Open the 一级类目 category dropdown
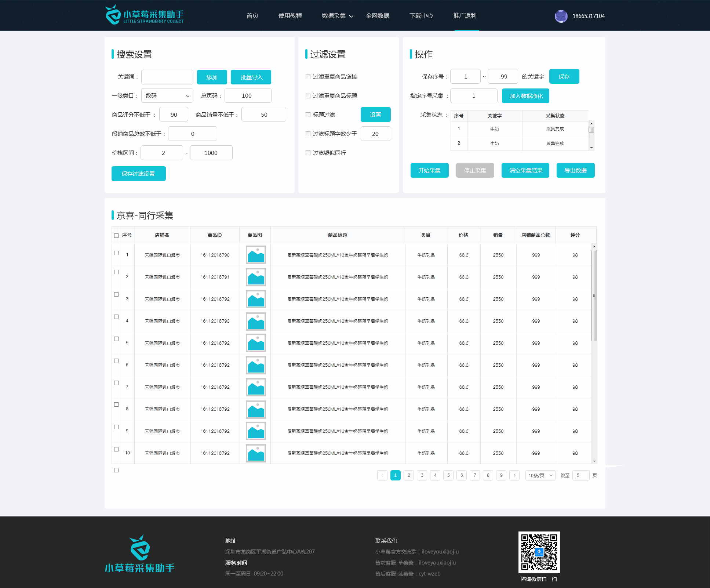This screenshot has height=588, width=710. (167, 96)
